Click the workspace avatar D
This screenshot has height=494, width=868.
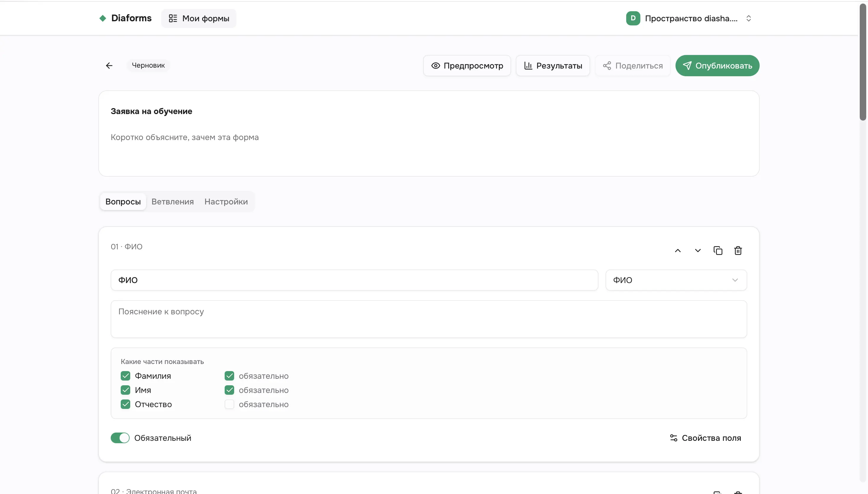pyautogui.click(x=633, y=18)
